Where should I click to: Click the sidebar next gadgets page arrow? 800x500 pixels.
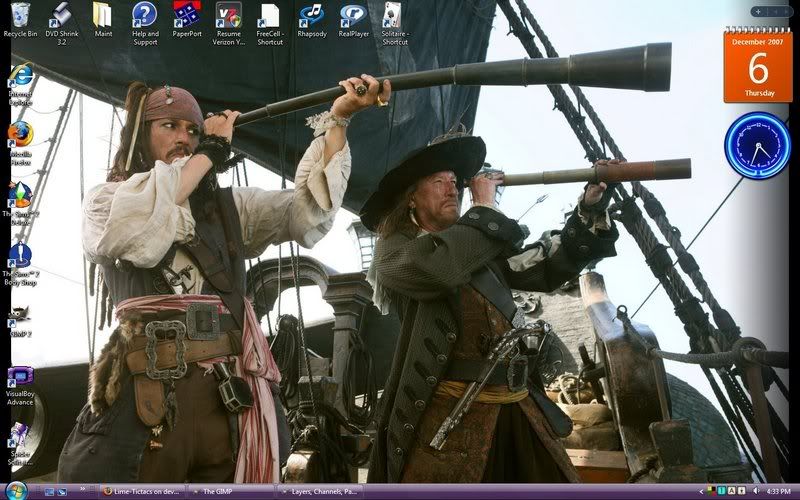tap(786, 11)
